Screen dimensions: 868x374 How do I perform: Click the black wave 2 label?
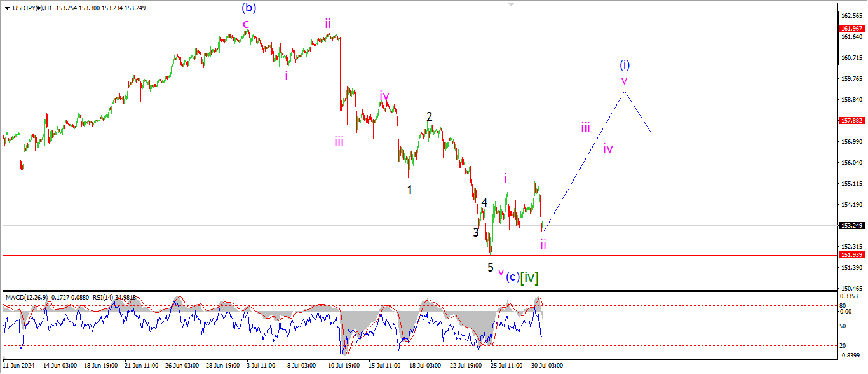tap(430, 117)
